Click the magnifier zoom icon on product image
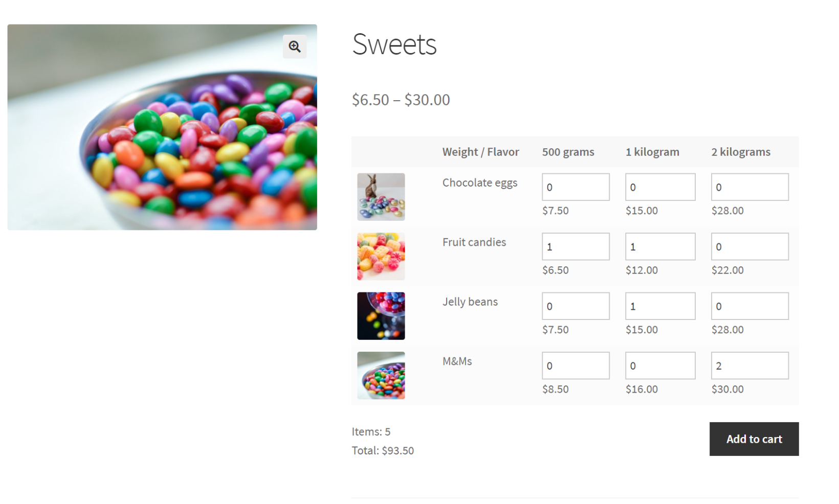 pyautogui.click(x=295, y=47)
